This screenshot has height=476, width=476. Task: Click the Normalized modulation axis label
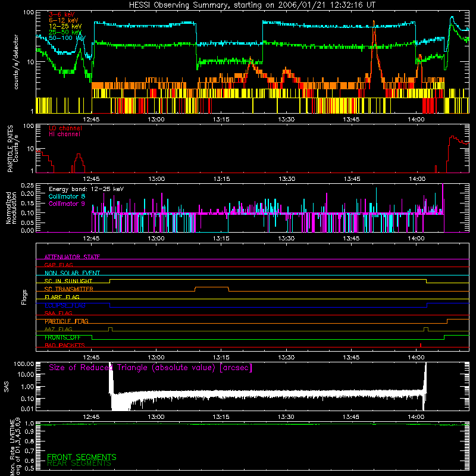[11, 208]
